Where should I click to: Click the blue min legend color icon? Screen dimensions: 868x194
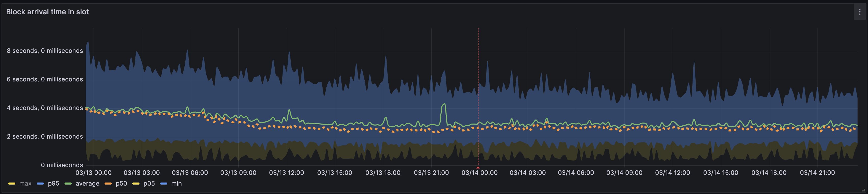[164, 184]
